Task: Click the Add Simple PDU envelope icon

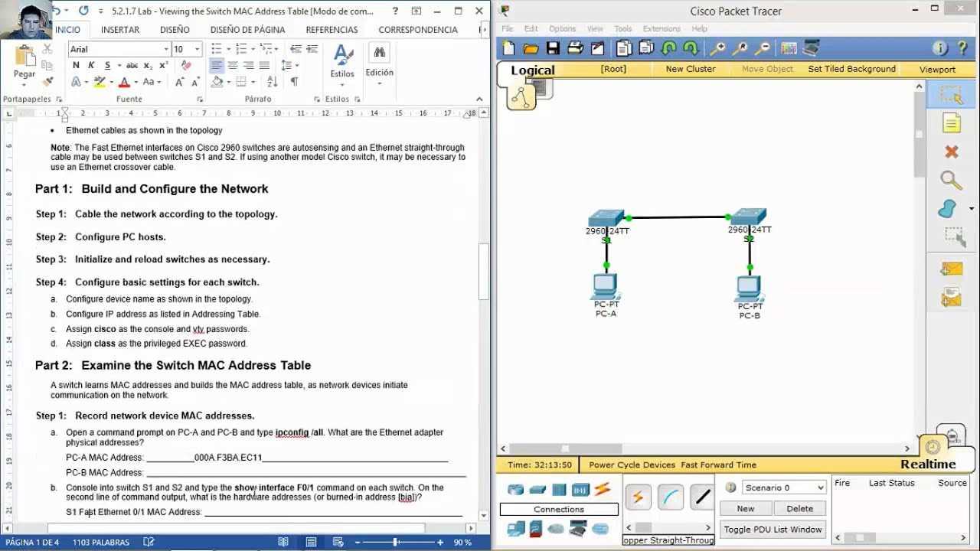Action: 951,269
